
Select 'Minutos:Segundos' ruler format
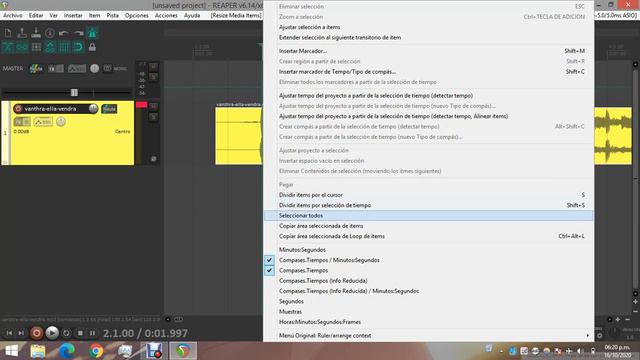(x=429, y=250)
